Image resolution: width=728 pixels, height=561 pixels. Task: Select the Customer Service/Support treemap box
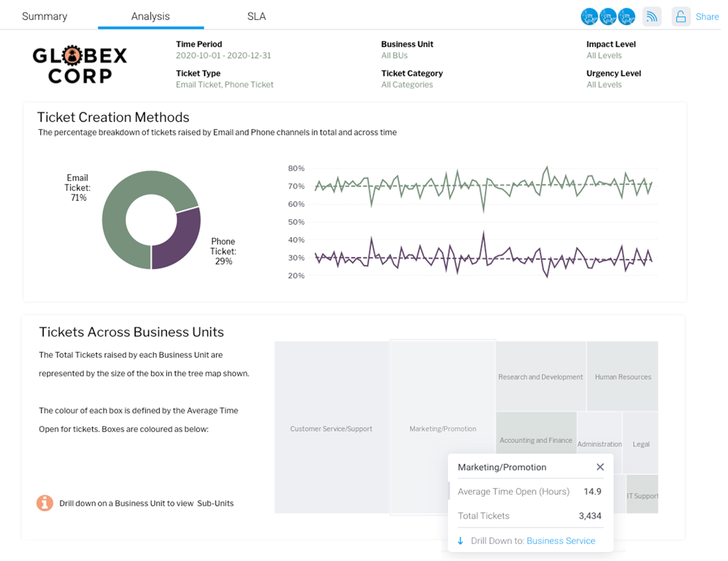[x=331, y=428]
